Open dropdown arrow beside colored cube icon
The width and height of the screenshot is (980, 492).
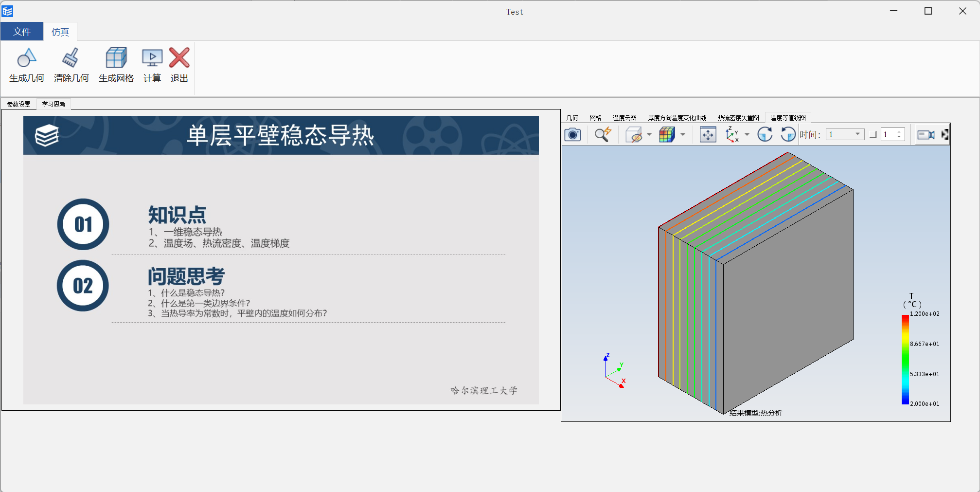coord(683,134)
